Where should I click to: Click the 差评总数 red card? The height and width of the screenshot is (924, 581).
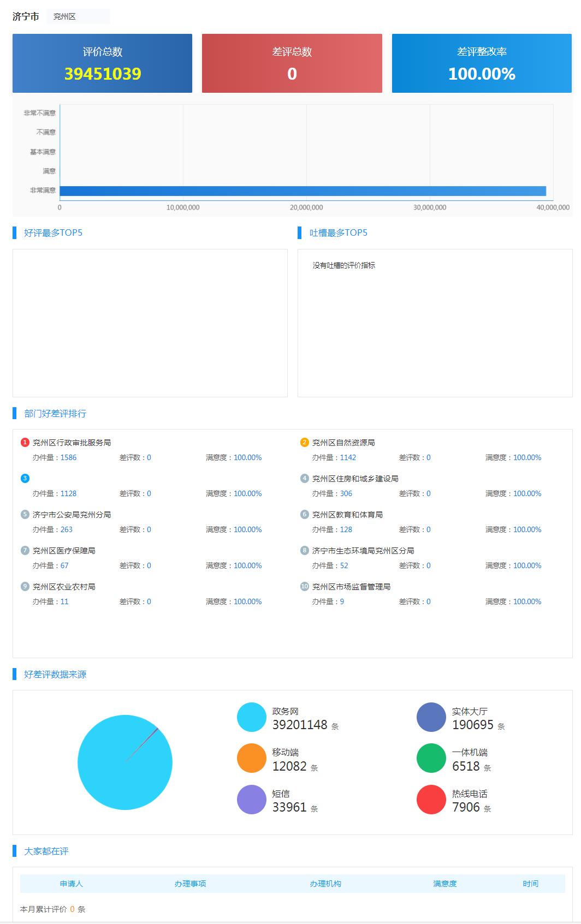click(292, 63)
